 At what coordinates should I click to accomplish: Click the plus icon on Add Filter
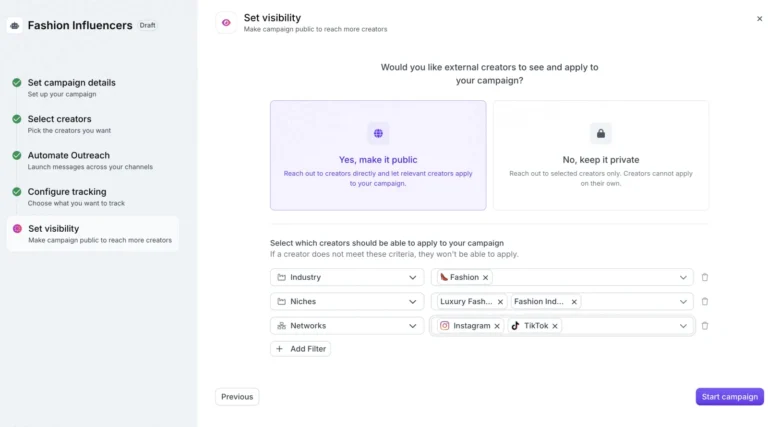click(279, 349)
